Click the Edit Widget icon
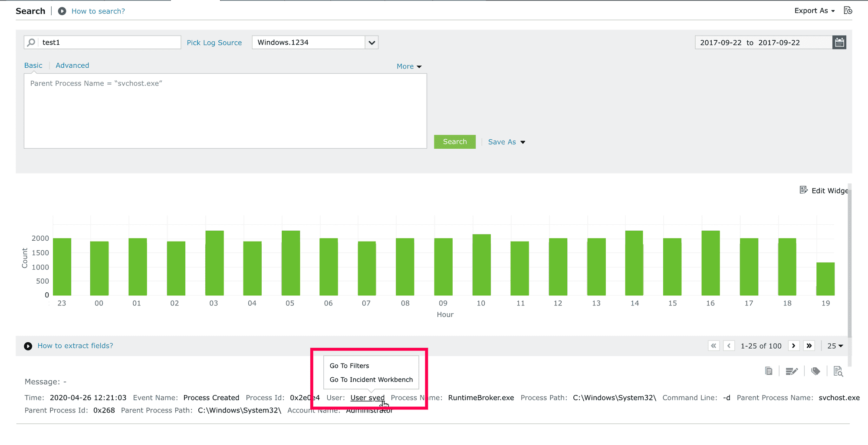868x445 pixels. (x=803, y=190)
